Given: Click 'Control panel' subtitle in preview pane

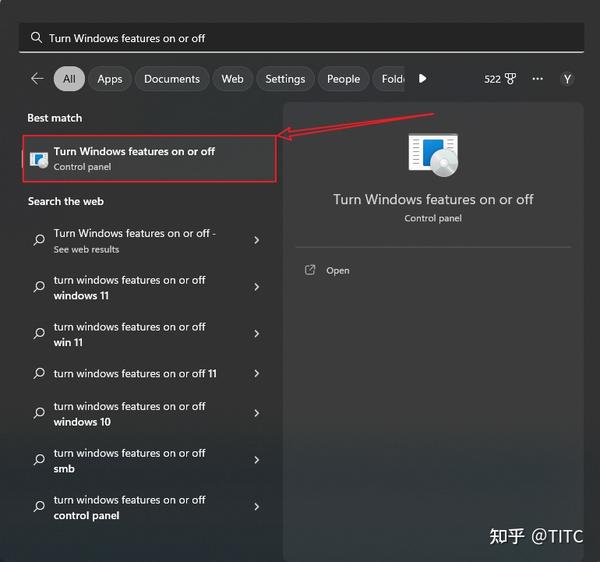Looking at the screenshot, I should tap(433, 218).
